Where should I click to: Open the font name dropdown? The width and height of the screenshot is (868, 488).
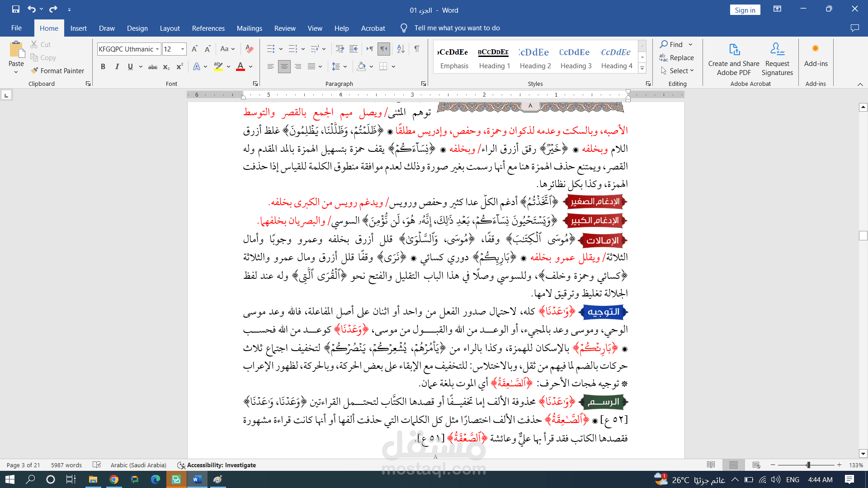click(x=157, y=49)
